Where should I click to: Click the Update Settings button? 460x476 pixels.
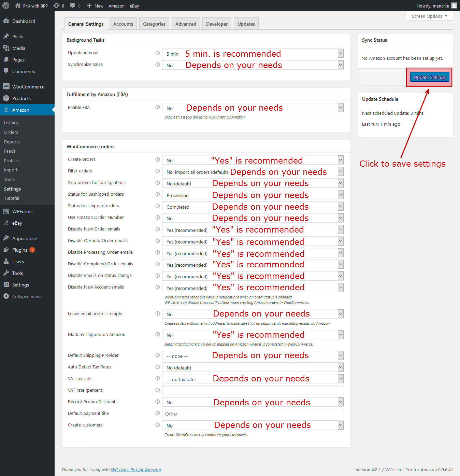point(430,77)
